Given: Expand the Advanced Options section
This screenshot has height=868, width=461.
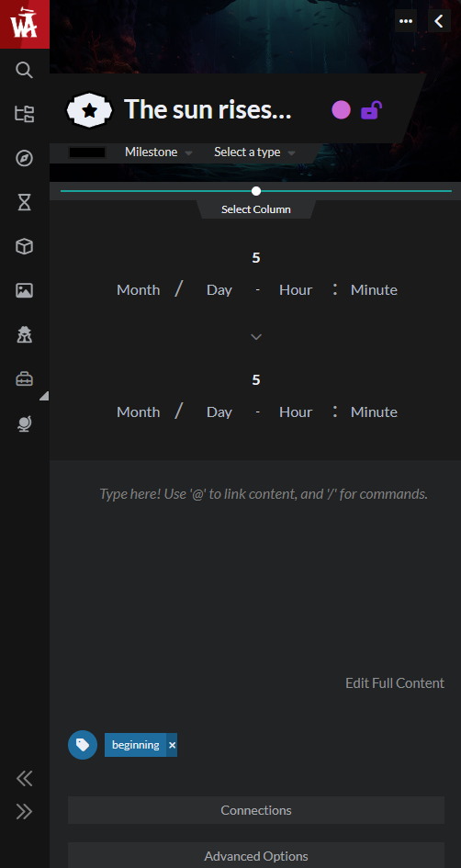Looking at the screenshot, I should (x=255, y=856).
